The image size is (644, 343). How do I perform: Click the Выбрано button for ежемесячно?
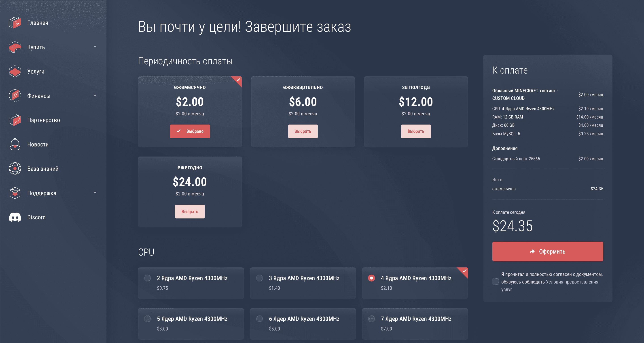190,131
